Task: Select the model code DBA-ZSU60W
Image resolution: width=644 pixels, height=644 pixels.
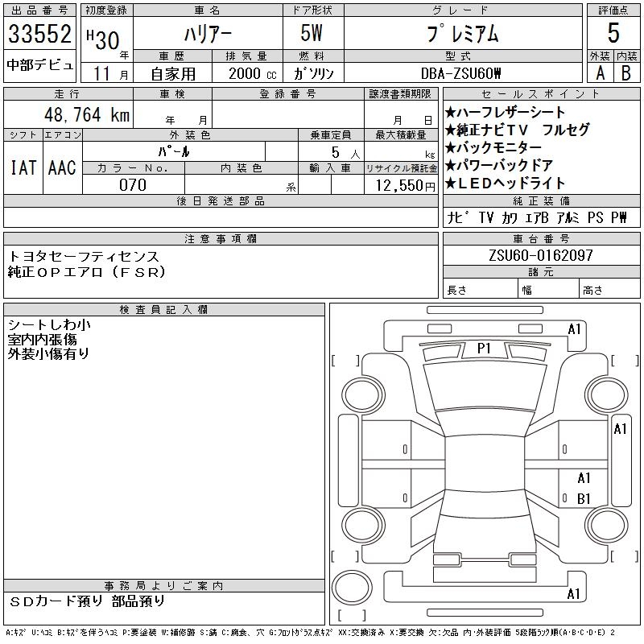Action: [460, 73]
